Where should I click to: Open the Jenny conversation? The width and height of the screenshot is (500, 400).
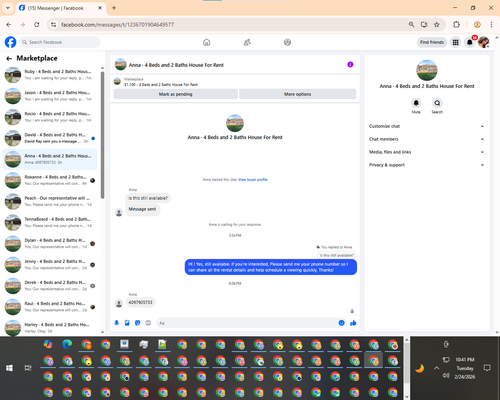click(x=50, y=265)
